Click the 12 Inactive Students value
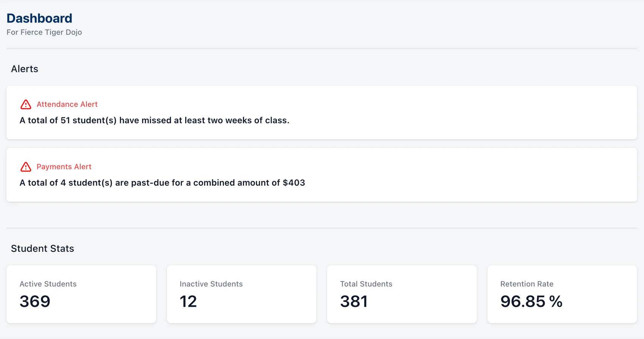Viewport: 644px width, 339px height. pos(188,301)
